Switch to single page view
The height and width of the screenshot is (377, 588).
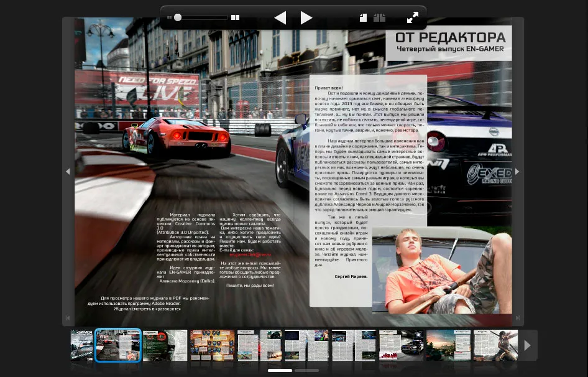(x=364, y=18)
